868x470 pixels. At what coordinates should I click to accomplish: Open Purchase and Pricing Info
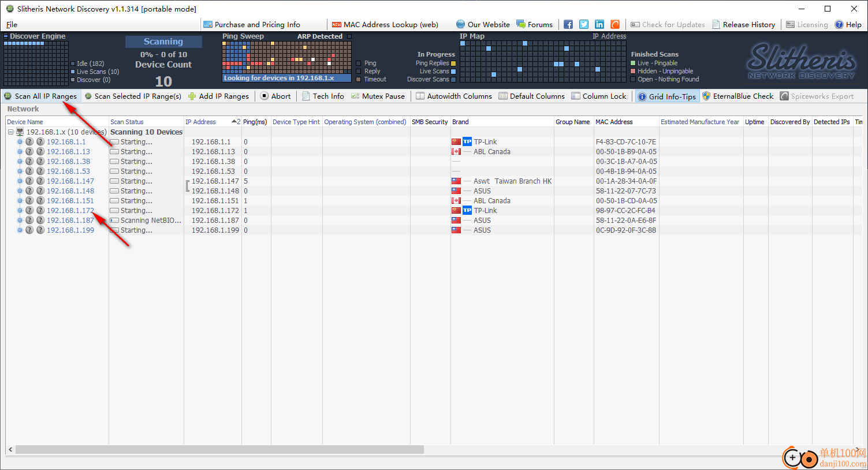tap(252, 25)
